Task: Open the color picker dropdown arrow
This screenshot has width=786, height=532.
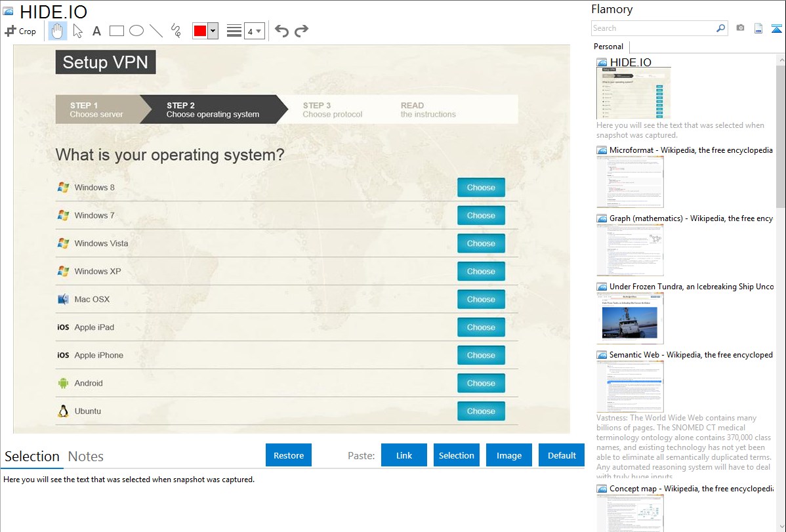Action: [x=213, y=31]
